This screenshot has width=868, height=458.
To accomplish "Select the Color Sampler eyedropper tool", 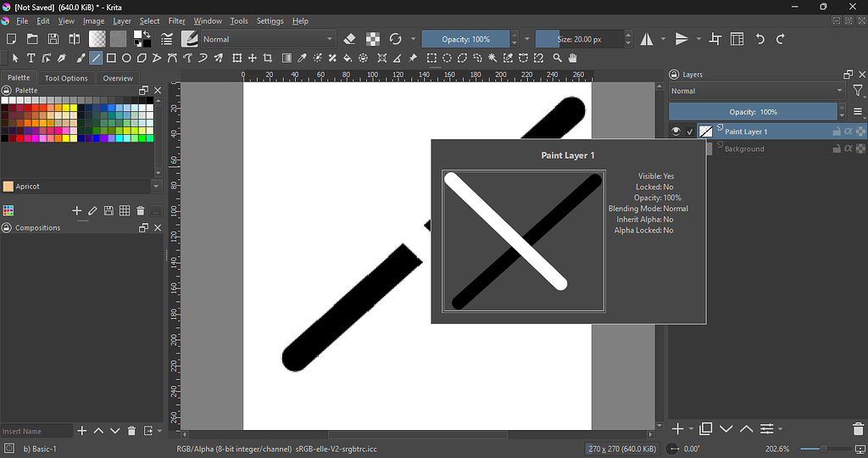I will (302, 58).
